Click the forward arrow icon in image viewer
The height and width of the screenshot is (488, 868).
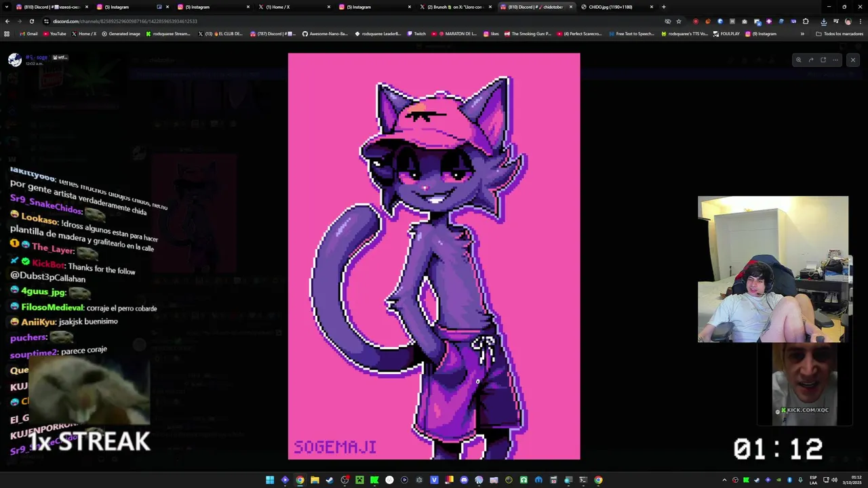(810, 60)
